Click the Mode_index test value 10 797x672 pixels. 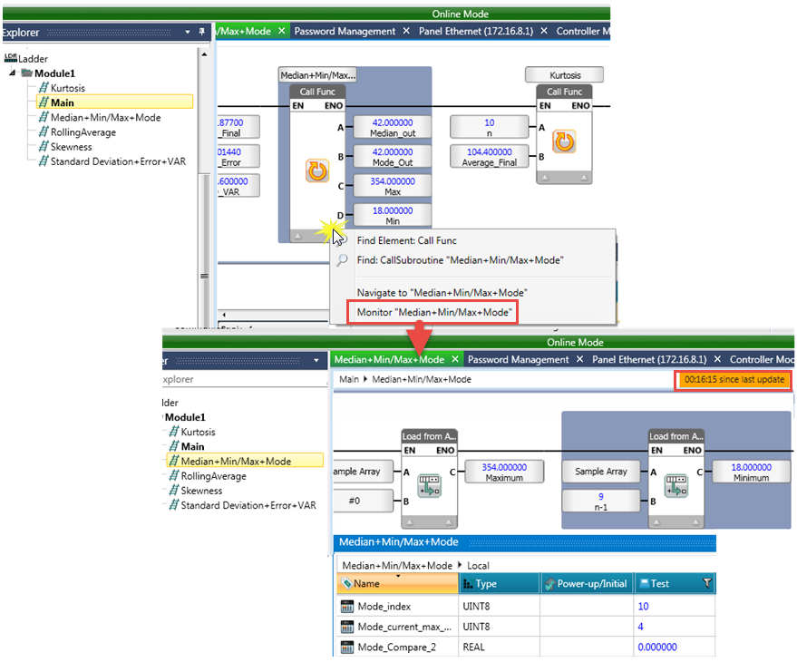tap(643, 607)
